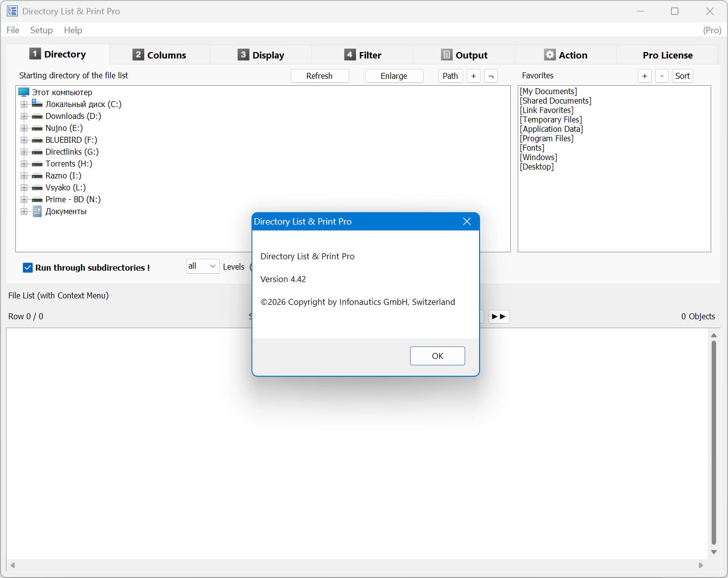Expand the Prime - BD (N:) node
The image size is (728, 578).
pyautogui.click(x=24, y=199)
